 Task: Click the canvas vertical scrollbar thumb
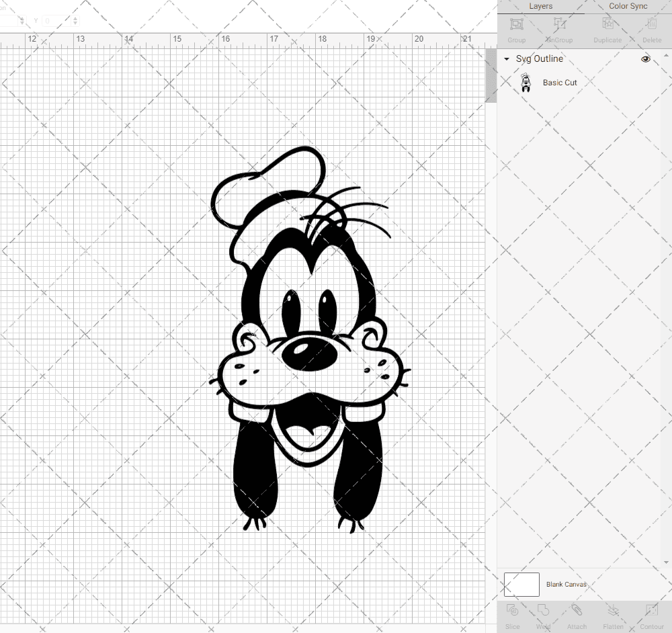(x=491, y=75)
